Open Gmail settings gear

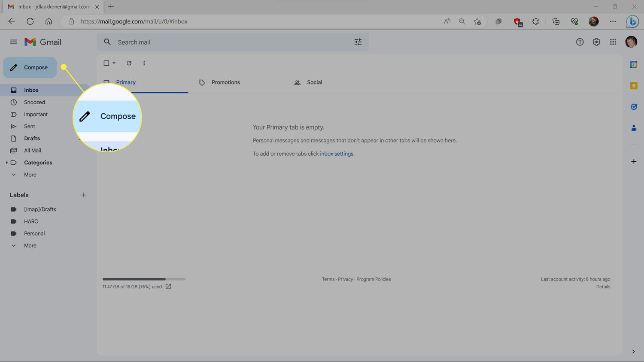tap(596, 42)
